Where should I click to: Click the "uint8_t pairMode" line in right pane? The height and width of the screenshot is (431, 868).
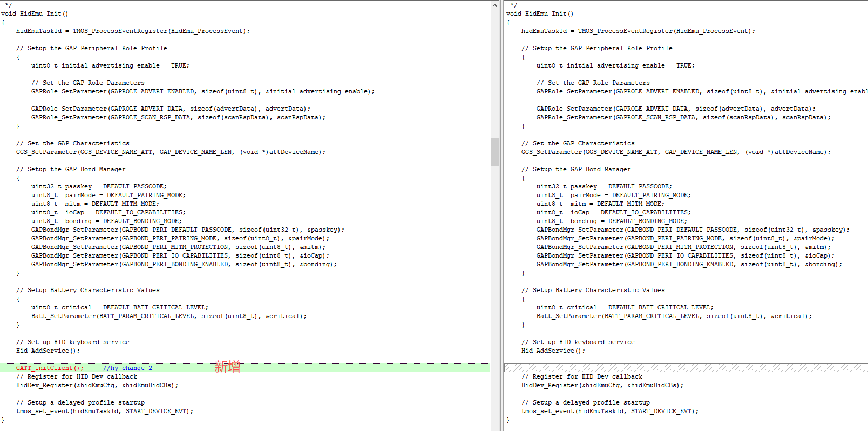pyautogui.click(x=613, y=195)
